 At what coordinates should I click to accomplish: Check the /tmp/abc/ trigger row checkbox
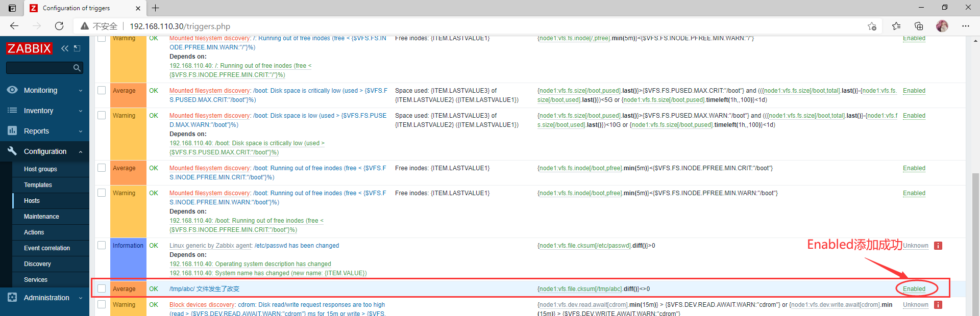102,288
